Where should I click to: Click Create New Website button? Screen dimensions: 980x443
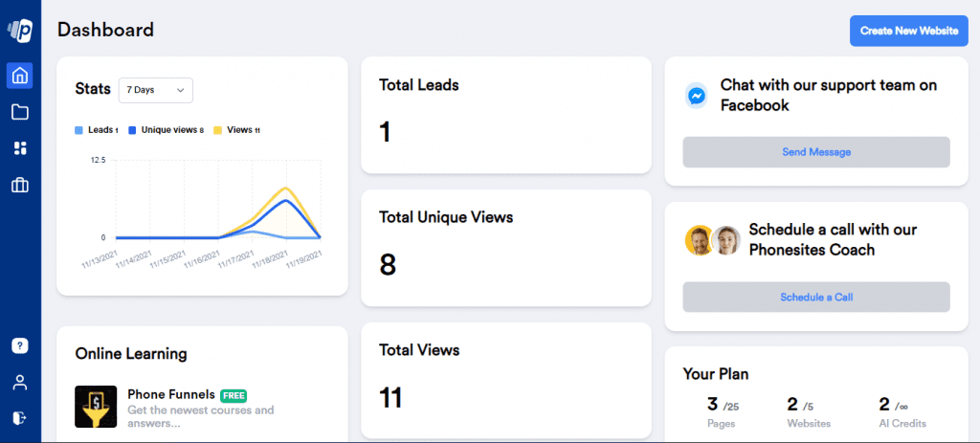coord(908,31)
